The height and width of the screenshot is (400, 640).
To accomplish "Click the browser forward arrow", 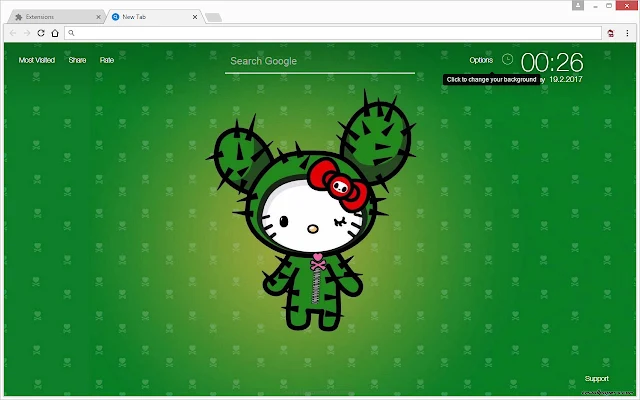I will pyautogui.click(x=27, y=33).
